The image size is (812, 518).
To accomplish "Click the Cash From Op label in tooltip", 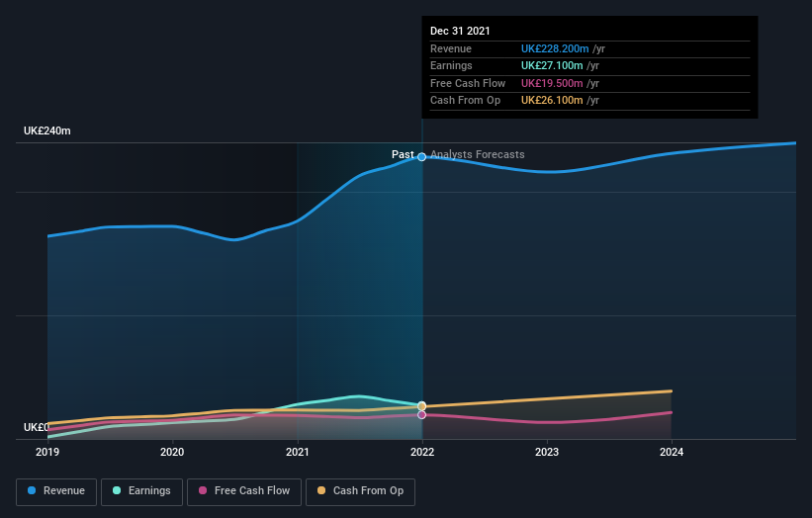I will coord(465,101).
